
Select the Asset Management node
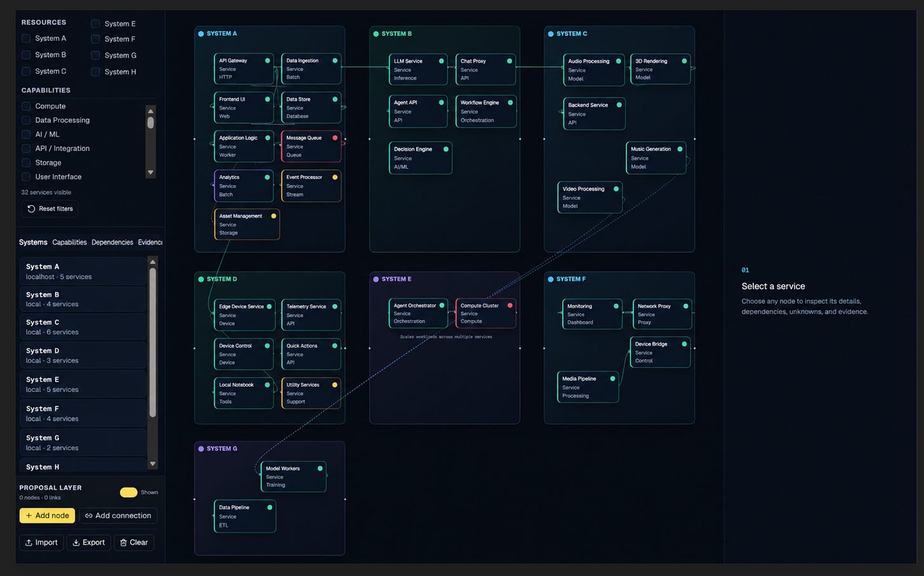(x=247, y=224)
